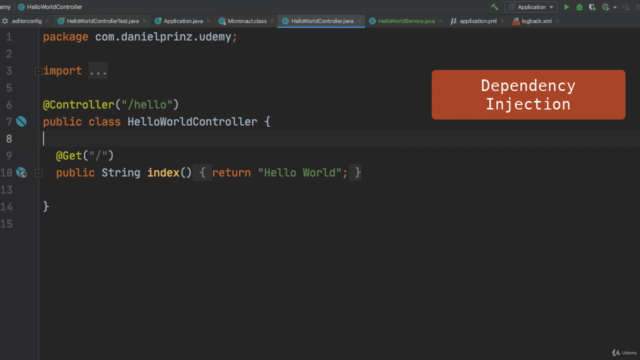Image resolution: width=640 pixels, height=360 pixels.
Task: Run Application with Coverage shield icon
Action: click(592, 7)
